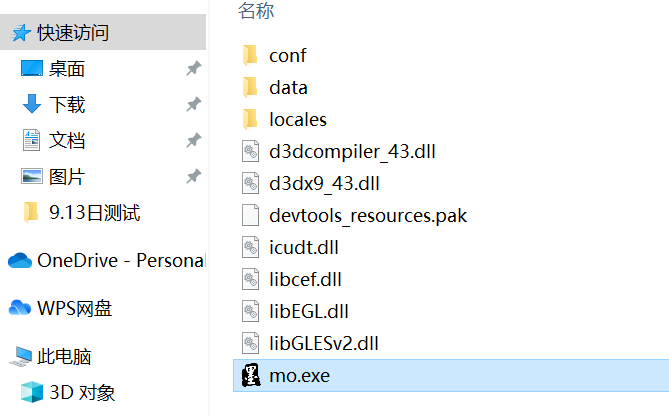The width and height of the screenshot is (669, 416).
Task: Sort files by the 名称 column header
Action: click(x=256, y=11)
